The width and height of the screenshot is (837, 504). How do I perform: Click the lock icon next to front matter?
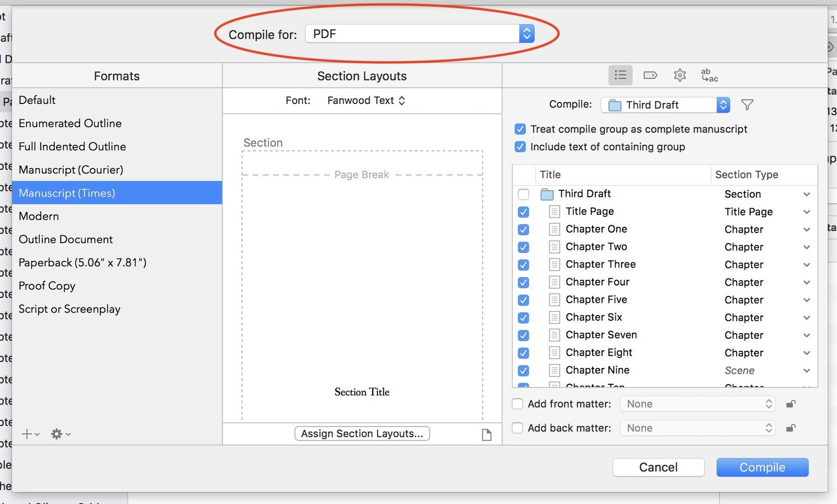[791, 404]
